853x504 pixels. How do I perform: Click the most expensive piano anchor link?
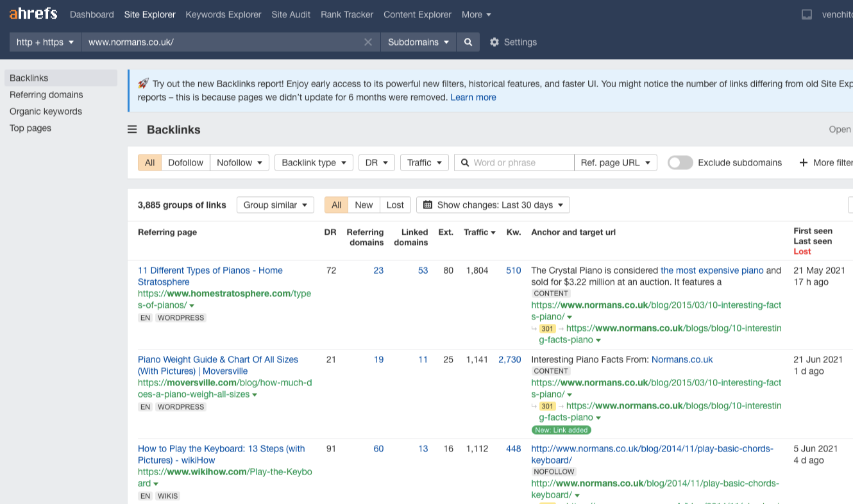click(x=712, y=271)
